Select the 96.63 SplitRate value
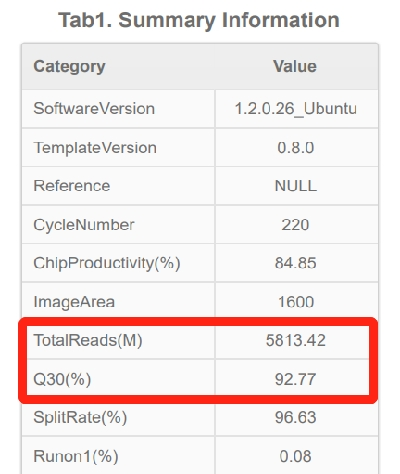 coord(296,417)
